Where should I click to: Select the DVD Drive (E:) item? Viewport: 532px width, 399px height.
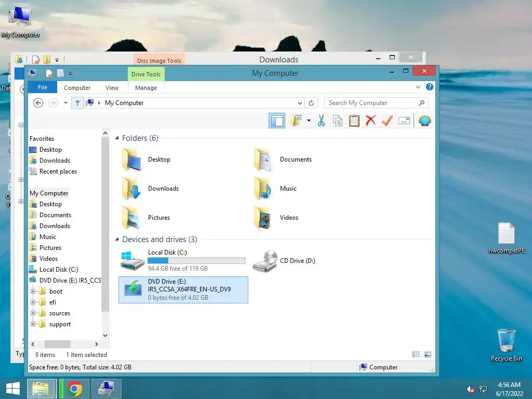pyautogui.click(x=183, y=289)
